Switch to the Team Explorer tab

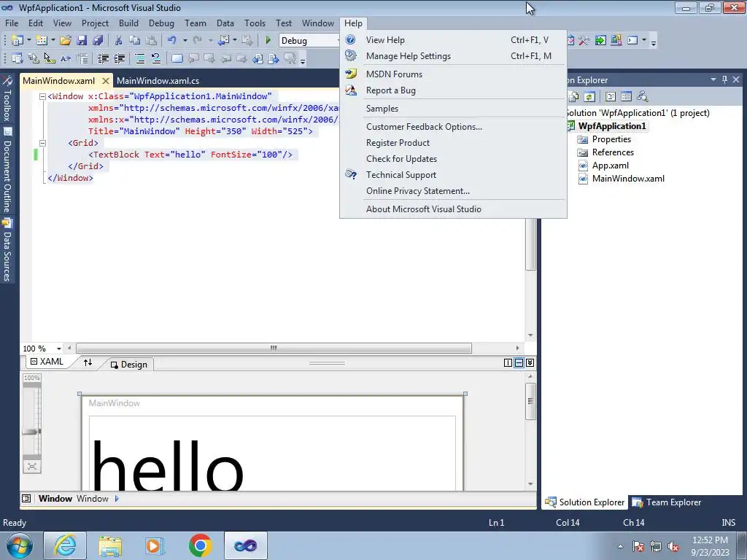point(667,502)
